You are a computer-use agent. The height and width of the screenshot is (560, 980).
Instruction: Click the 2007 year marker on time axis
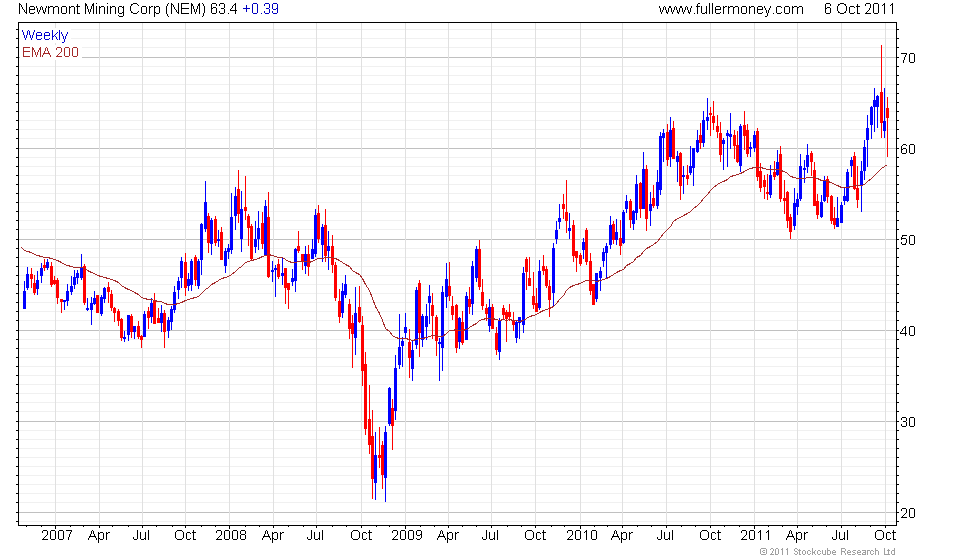tap(55, 535)
